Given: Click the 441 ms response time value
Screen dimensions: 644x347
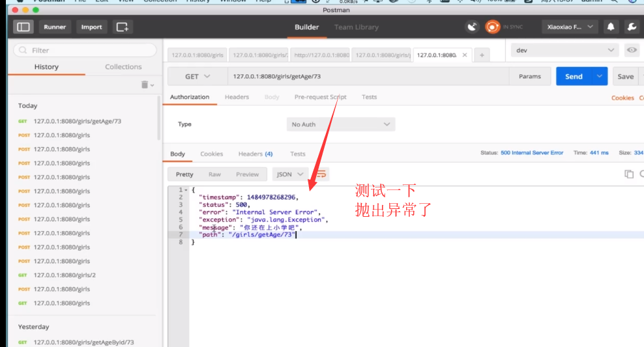Looking at the screenshot, I should [x=599, y=152].
